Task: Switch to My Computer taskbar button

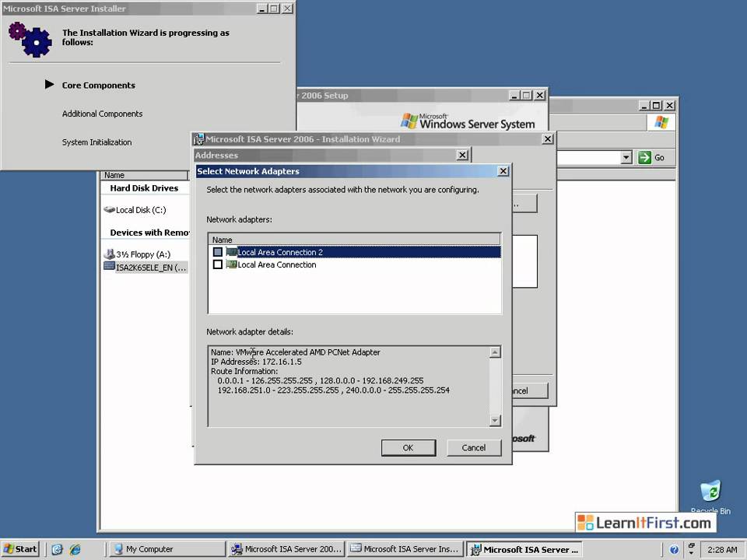Action: pos(168,549)
